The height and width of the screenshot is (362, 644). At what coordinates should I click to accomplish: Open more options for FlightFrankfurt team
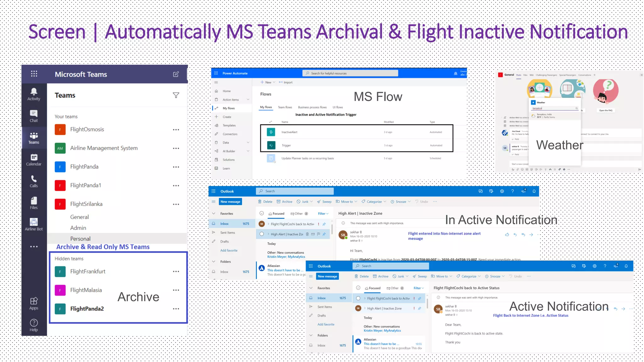tap(176, 271)
